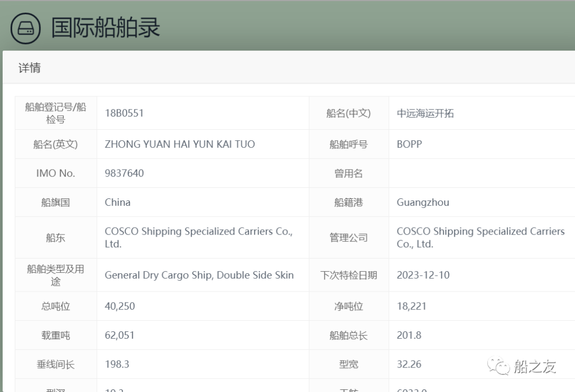Select management company COSCO Shipping value

[x=481, y=237]
